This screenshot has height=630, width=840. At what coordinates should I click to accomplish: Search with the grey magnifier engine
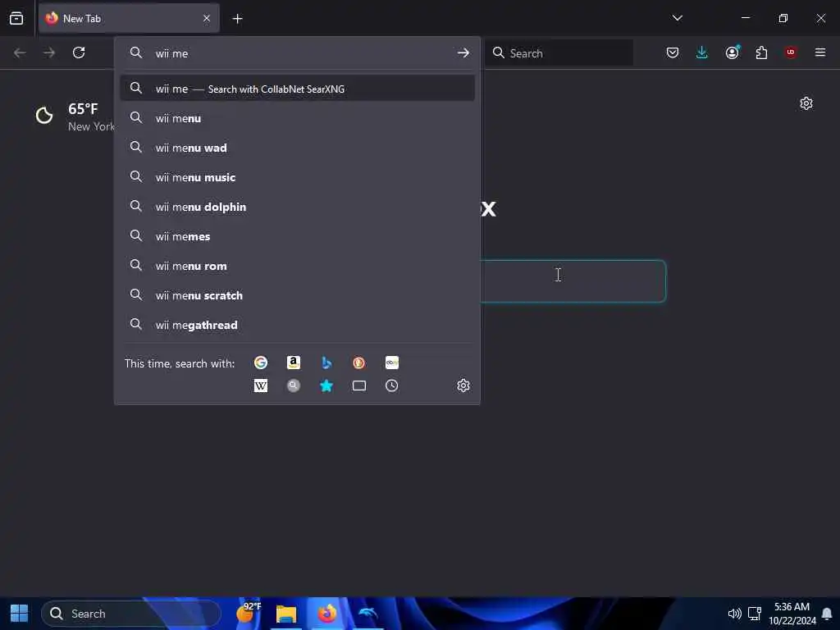coord(294,386)
